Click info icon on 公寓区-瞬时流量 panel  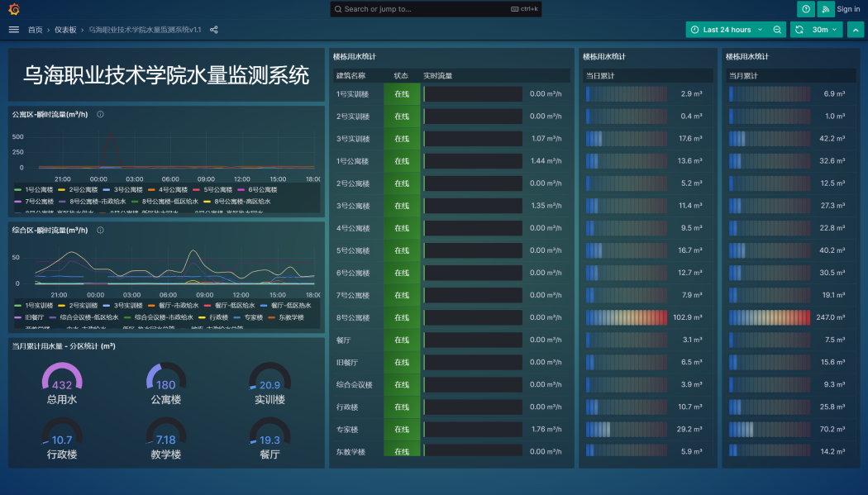[x=100, y=114]
